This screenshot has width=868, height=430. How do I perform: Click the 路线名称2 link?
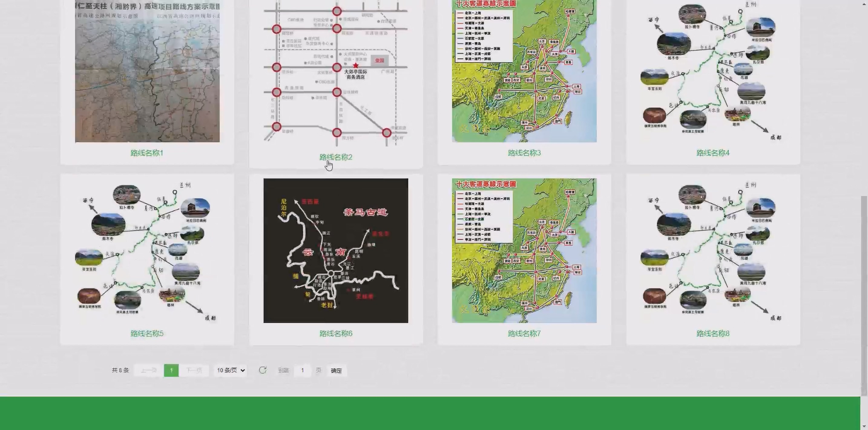[336, 157]
